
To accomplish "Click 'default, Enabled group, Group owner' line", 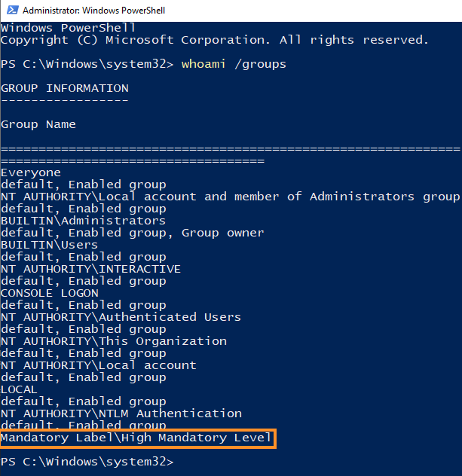I will tap(133, 233).
